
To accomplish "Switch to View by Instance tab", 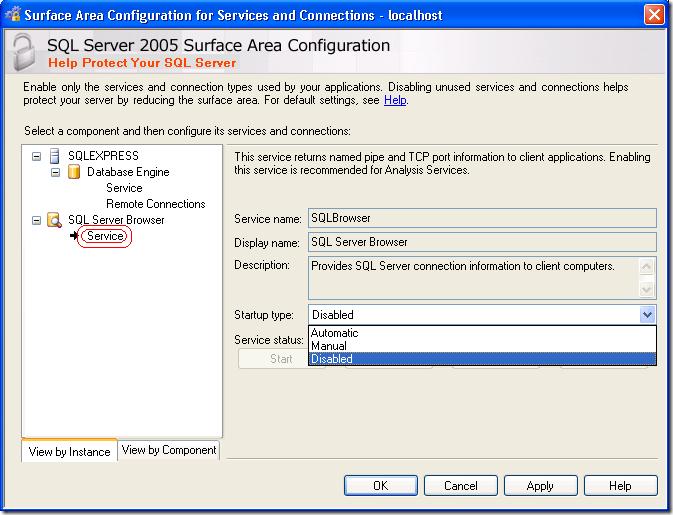I will pyautogui.click(x=70, y=451).
